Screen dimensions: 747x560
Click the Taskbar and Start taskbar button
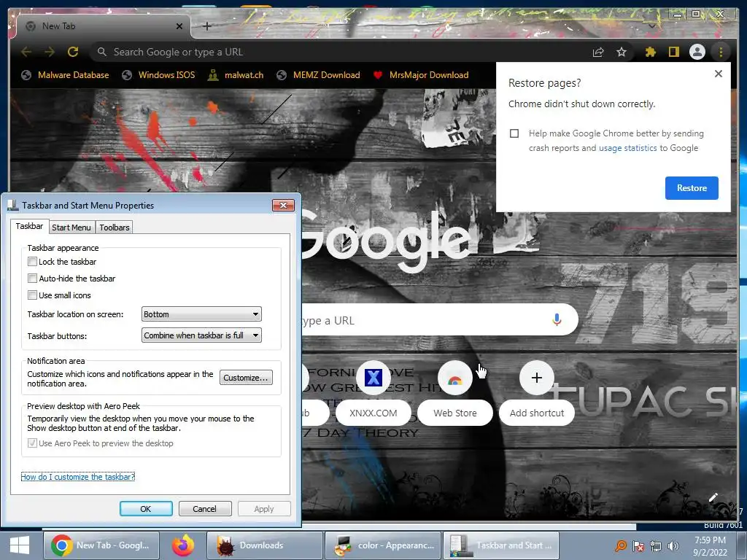click(x=500, y=545)
